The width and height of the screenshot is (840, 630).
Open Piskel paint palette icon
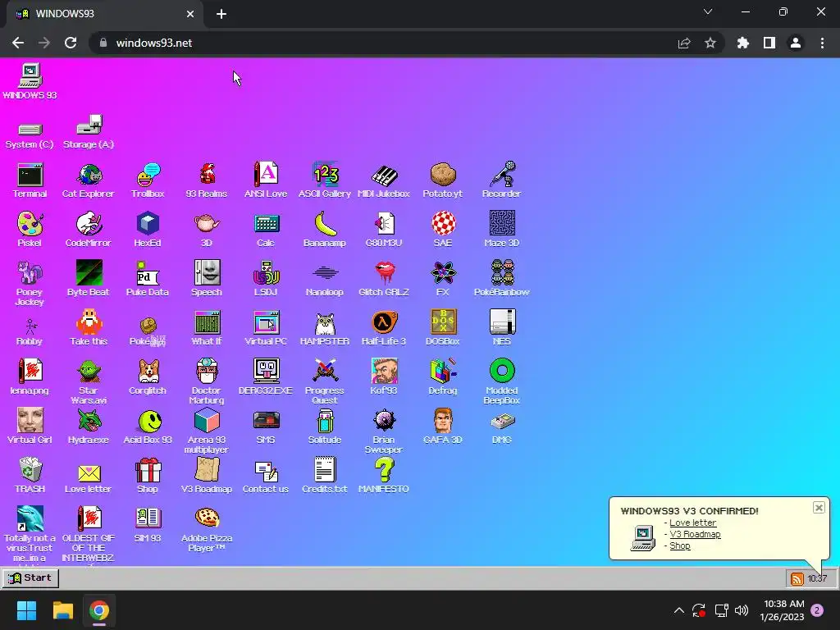[x=30, y=230]
